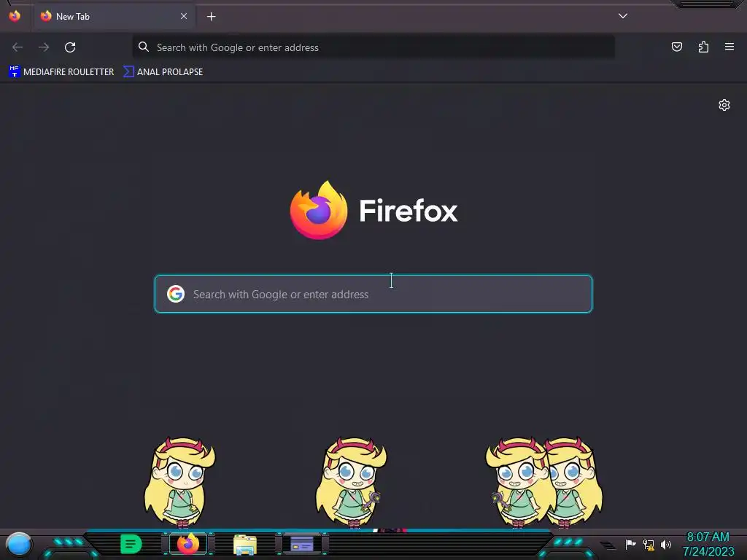Image resolution: width=747 pixels, height=560 pixels.
Task: Click the search magnifier icon in address bar
Action: pos(144,47)
